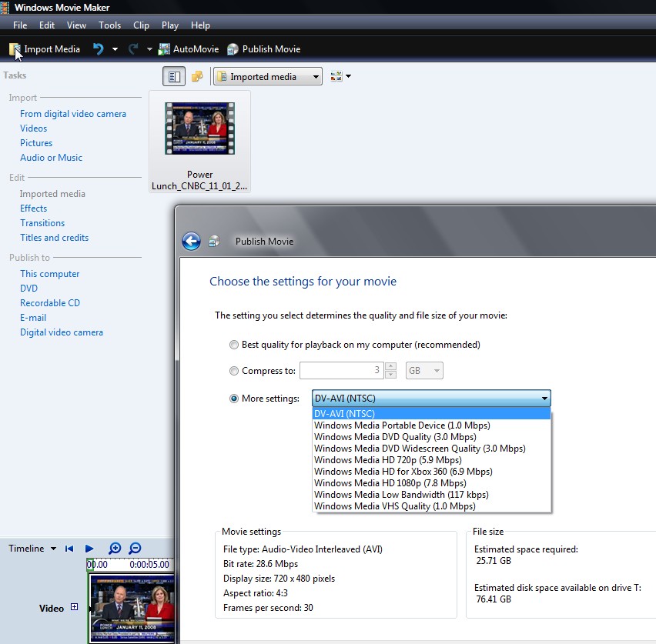Choose Windows Media Portable Device (1.0 Mbps)
The image size is (656, 644).
(431, 425)
